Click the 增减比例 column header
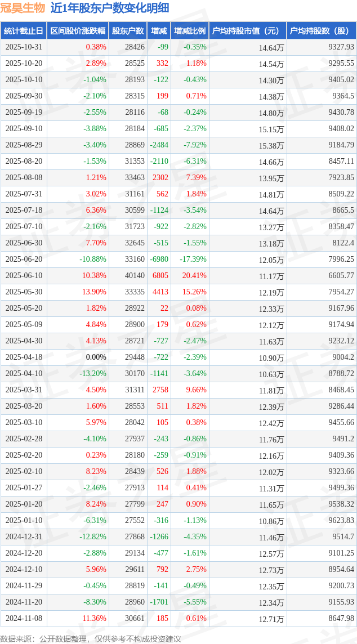Screen dimensions: 357x644 coord(190,31)
